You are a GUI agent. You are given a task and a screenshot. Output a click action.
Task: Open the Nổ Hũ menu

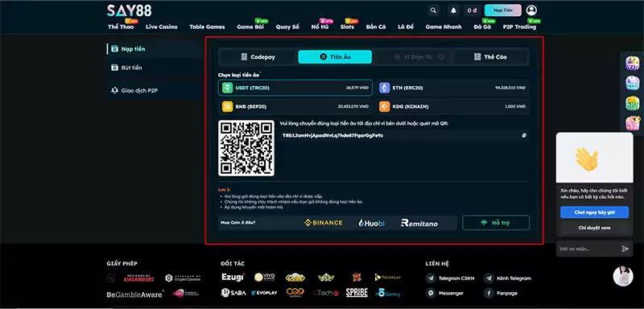click(x=320, y=27)
